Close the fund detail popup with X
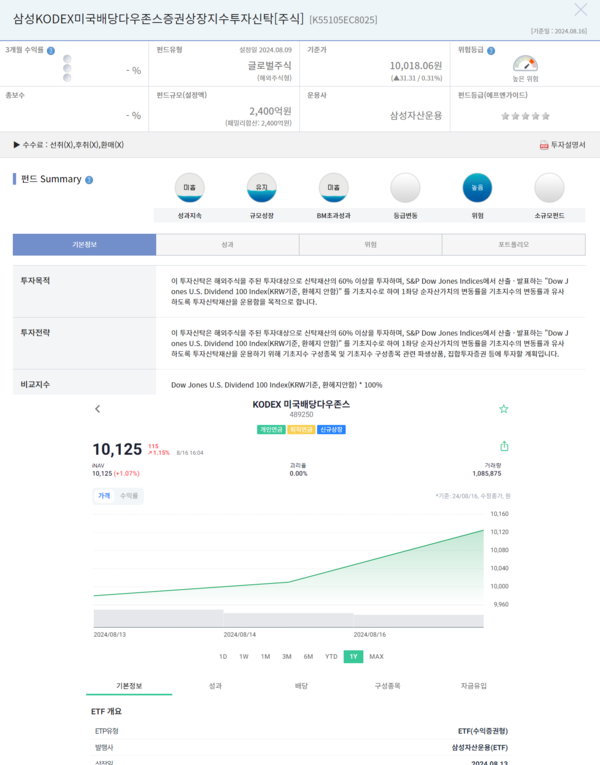 coord(580,9)
